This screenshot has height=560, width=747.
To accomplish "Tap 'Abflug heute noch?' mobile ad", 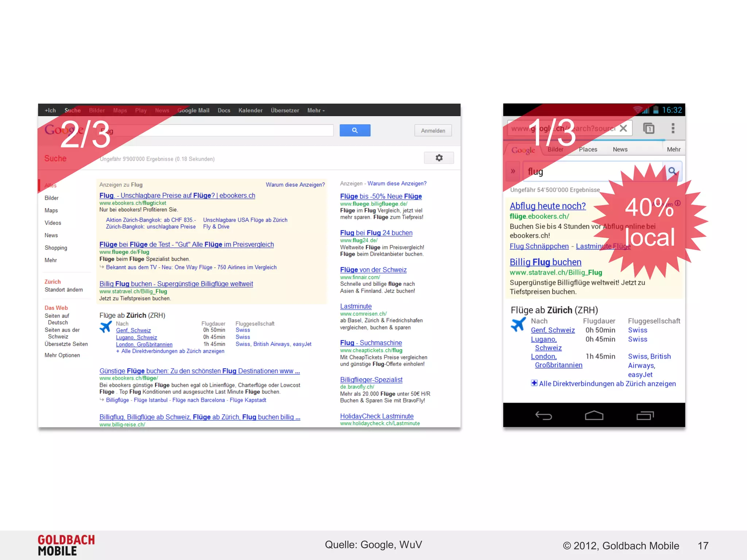I will pyautogui.click(x=547, y=206).
